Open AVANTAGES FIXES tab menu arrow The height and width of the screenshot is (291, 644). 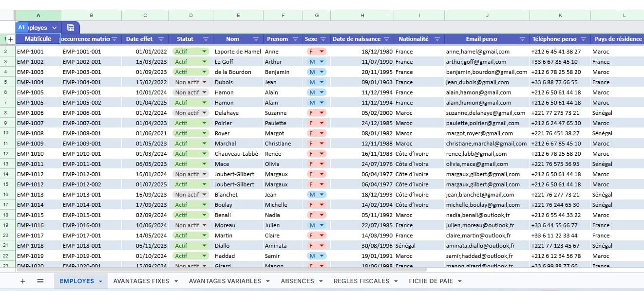pos(176,281)
